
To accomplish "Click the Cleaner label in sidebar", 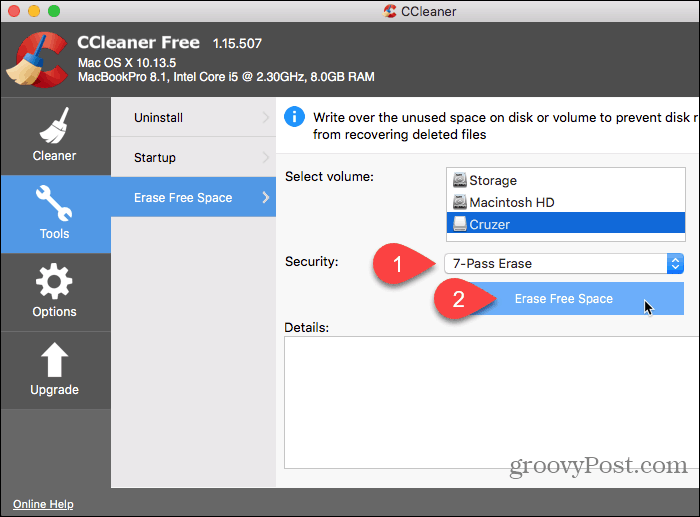I will point(54,156).
